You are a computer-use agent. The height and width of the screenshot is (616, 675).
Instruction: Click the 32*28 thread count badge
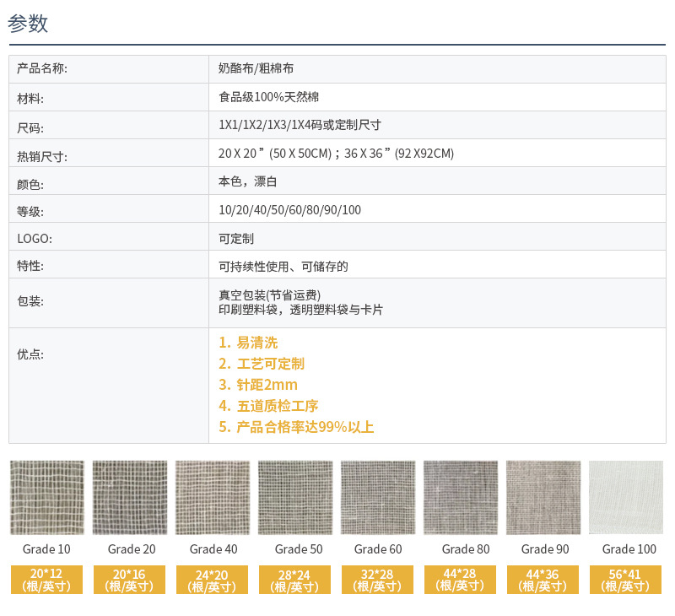tap(377, 580)
